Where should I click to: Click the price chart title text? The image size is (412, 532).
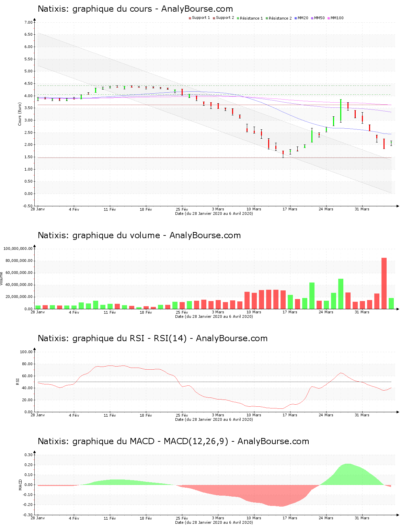click(135, 9)
